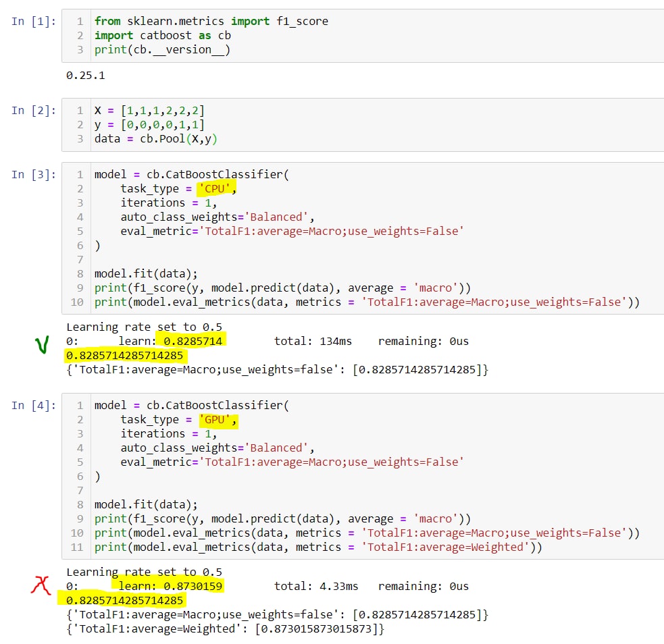The height and width of the screenshot is (644, 664).
Task: Click the In [3] cell prompt
Action: click(x=34, y=174)
